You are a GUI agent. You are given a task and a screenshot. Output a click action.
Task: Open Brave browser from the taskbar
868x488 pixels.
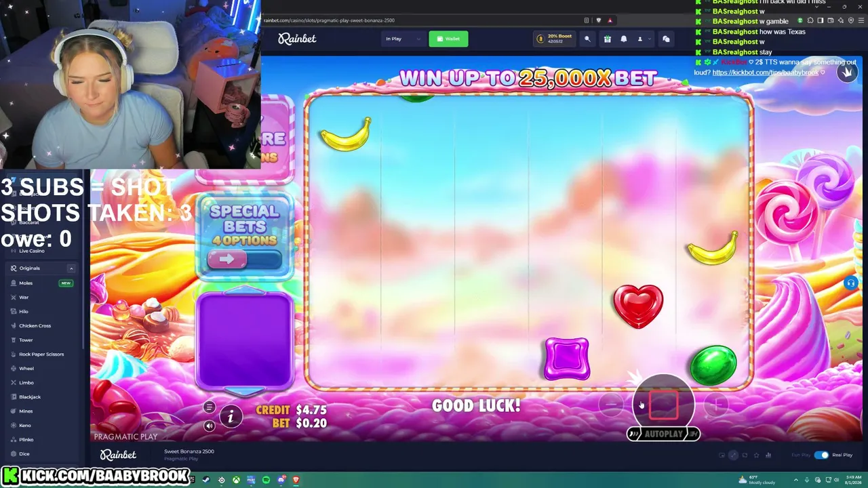[296, 480]
